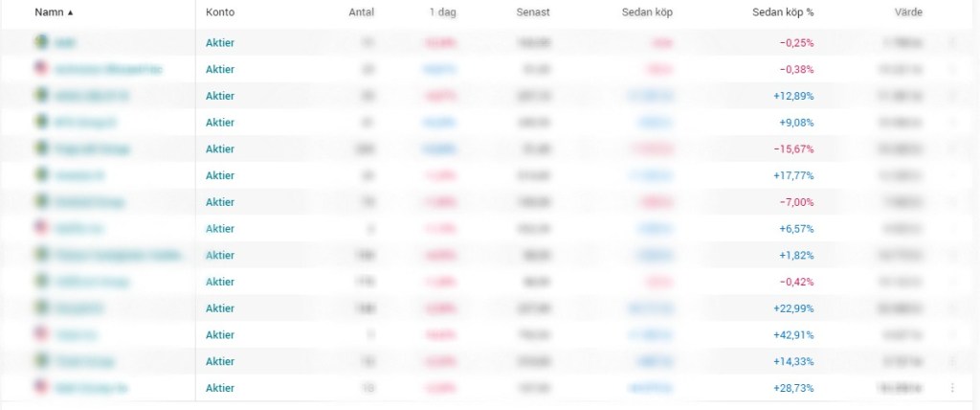Image resolution: width=980 pixels, height=410 pixels.
Task: Open row options for the +22,99% row
Action: 952,308
